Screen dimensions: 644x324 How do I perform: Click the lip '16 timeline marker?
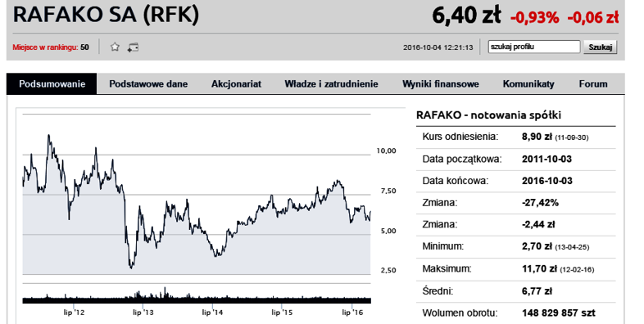click(x=353, y=313)
